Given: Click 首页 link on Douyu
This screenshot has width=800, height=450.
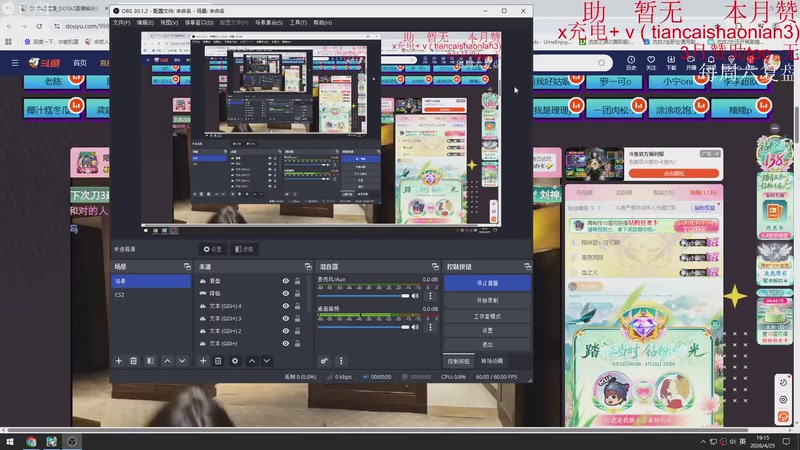Looking at the screenshot, I should coord(80,63).
